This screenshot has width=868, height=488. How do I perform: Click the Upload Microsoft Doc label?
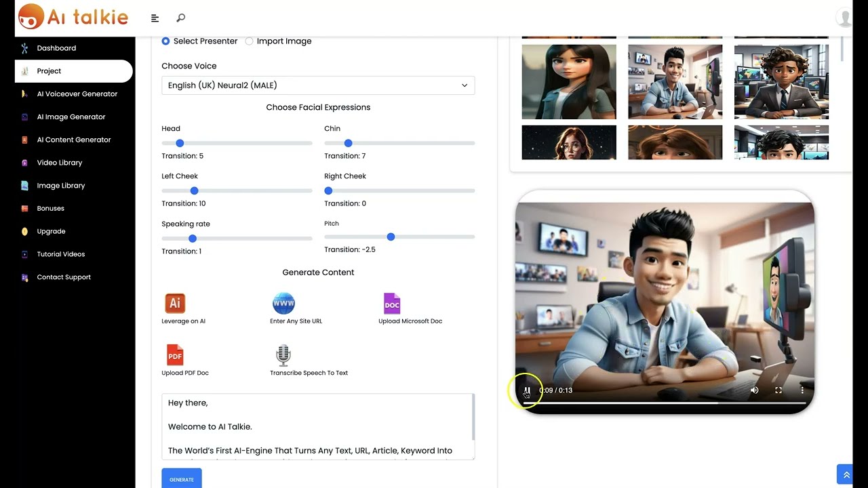coord(410,321)
